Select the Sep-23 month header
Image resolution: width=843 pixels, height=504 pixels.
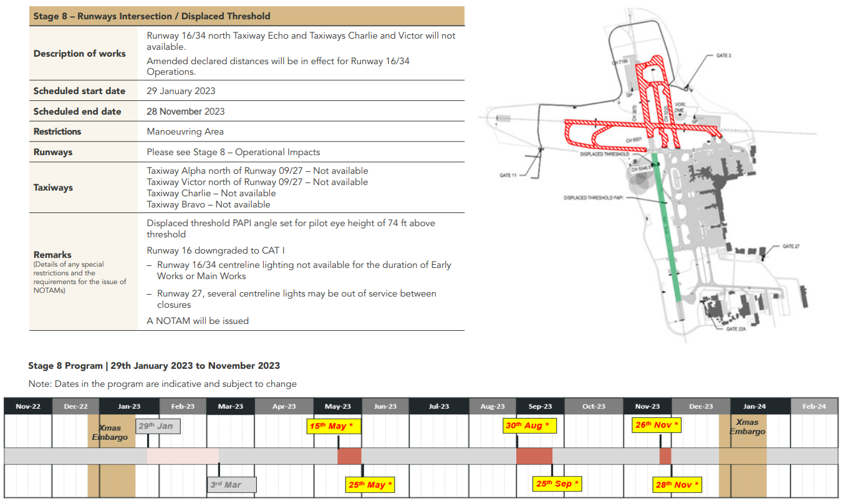tap(540, 406)
